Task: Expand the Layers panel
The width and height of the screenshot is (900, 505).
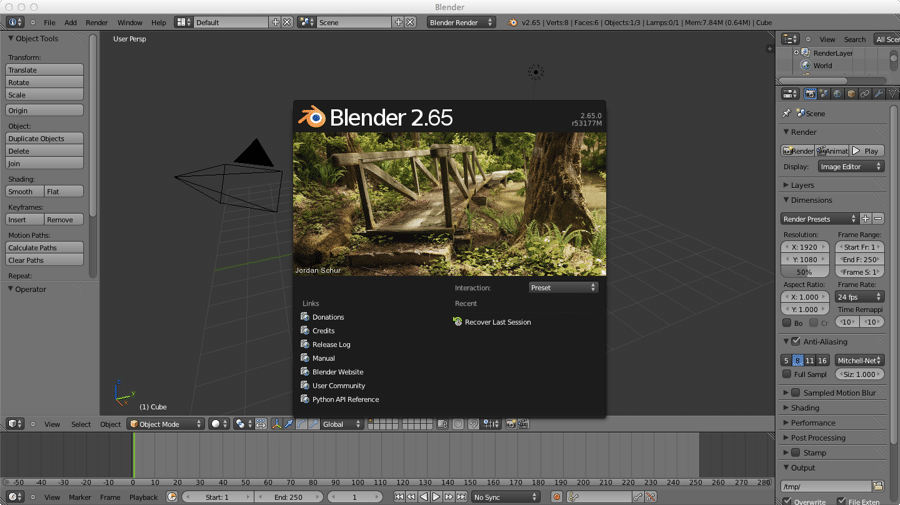Action: tap(802, 185)
